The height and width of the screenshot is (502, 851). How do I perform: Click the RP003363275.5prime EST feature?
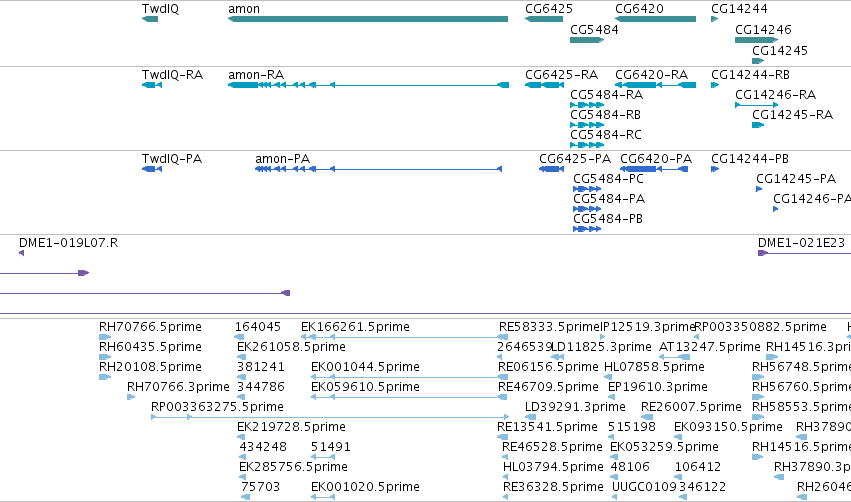pos(330,417)
